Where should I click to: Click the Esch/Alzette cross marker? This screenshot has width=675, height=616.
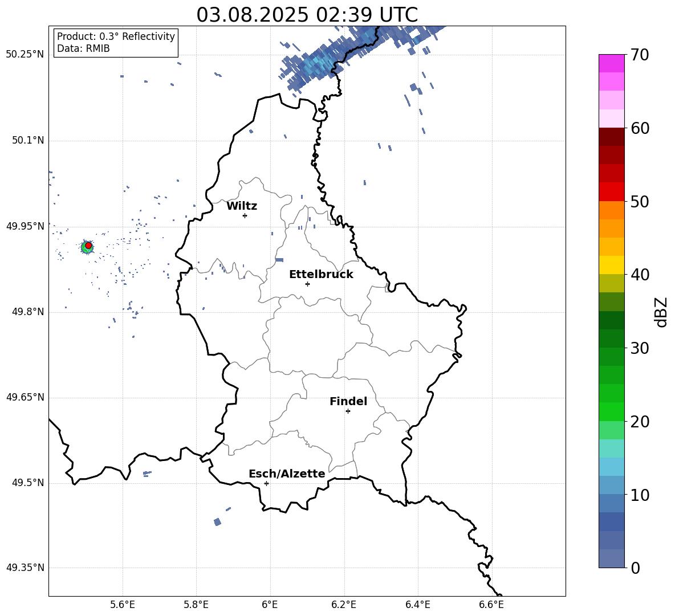pos(266,483)
